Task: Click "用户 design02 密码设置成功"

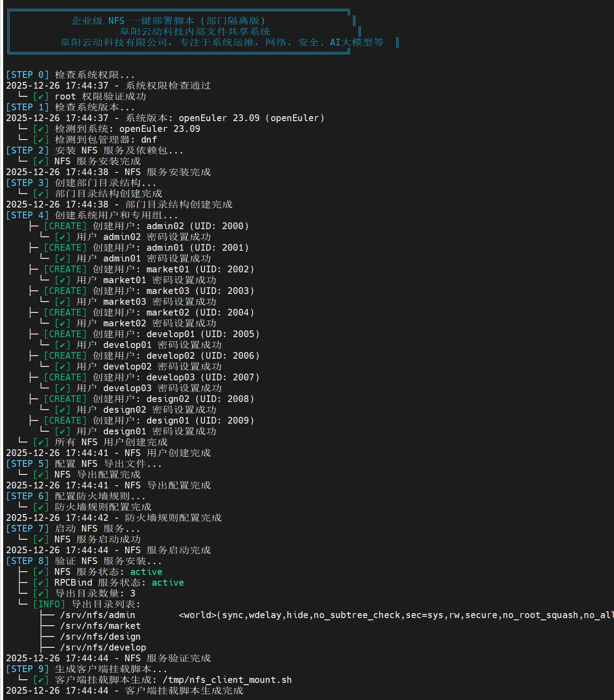Action: point(146,410)
